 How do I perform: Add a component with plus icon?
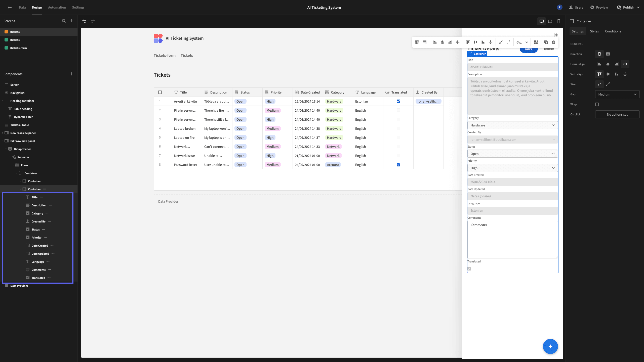72,74
